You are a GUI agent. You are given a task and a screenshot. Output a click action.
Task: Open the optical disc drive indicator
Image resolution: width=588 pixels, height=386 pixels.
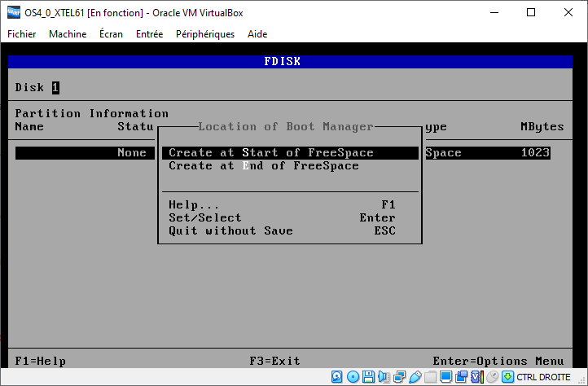click(x=353, y=377)
